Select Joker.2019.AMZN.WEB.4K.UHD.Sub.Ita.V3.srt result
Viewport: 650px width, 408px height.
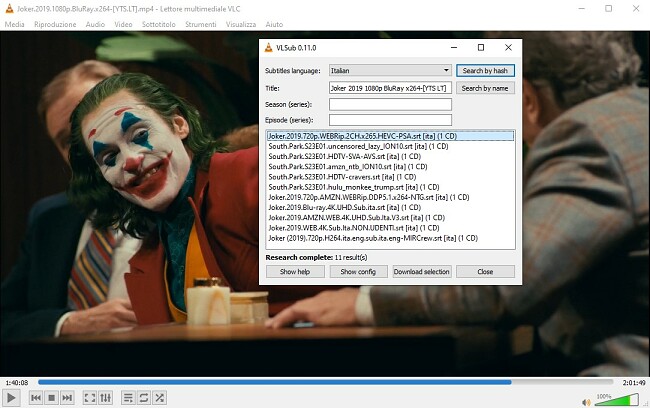coord(390,218)
